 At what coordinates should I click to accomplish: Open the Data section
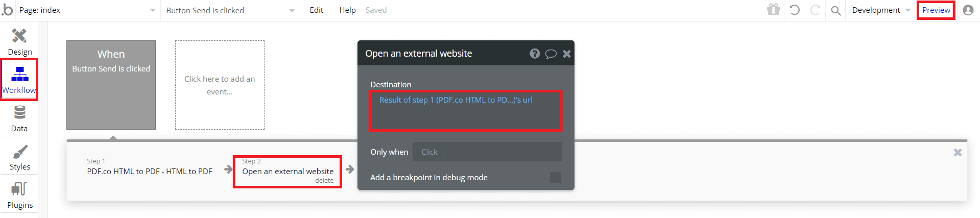click(x=19, y=118)
